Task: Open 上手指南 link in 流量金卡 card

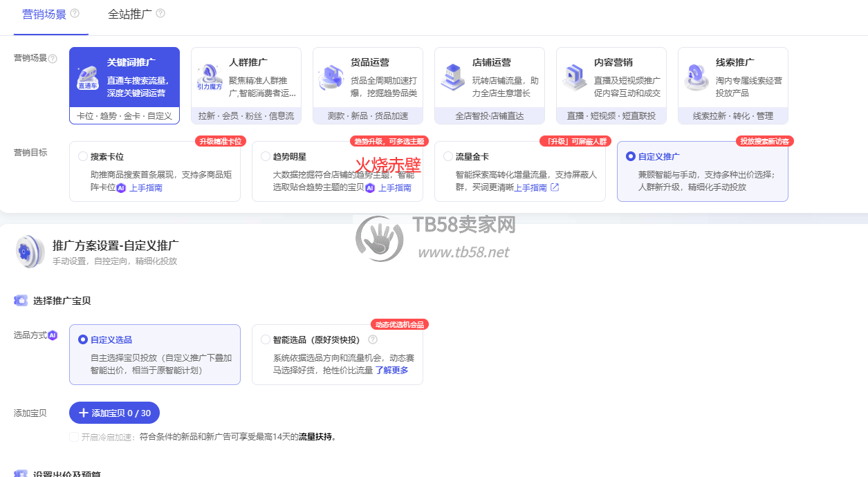Action: coord(530,187)
